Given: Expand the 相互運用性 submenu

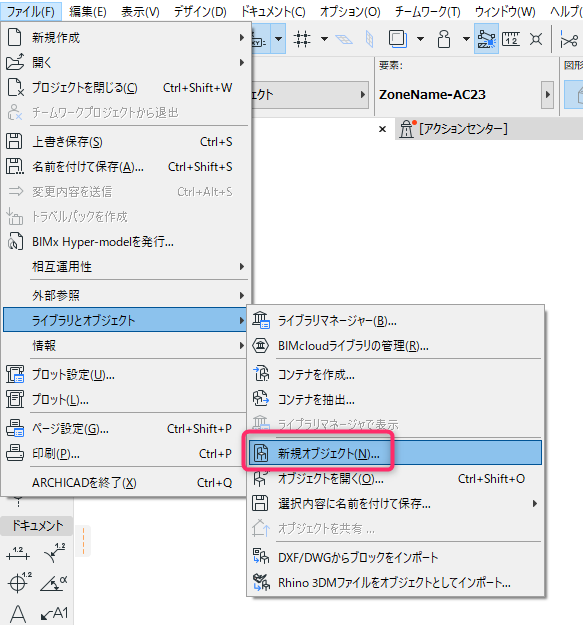Looking at the screenshot, I should pyautogui.click(x=126, y=266).
